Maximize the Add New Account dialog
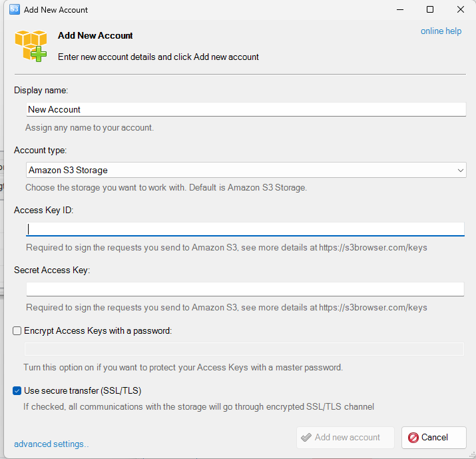This screenshot has width=476, height=459. (430, 9)
